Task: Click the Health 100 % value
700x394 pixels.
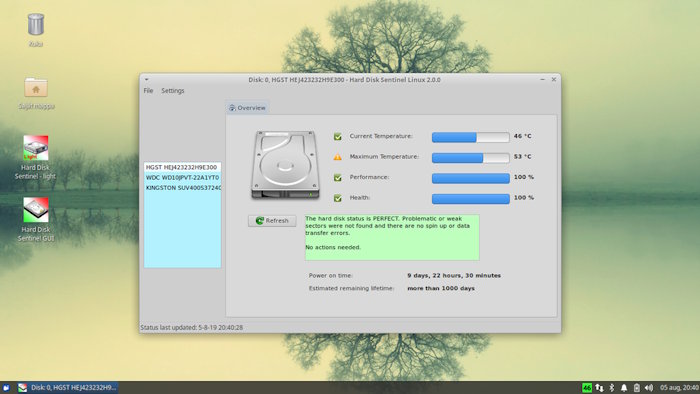Action: coord(524,198)
